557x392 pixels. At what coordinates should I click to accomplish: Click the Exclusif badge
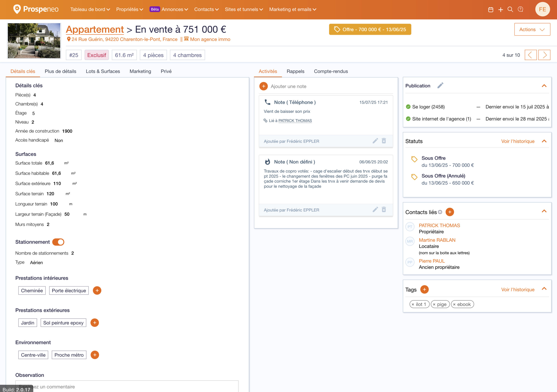coord(97,55)
